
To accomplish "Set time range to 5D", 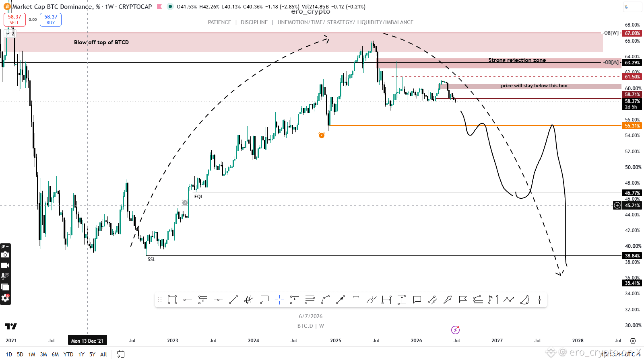I will click(x=20, y=354).
